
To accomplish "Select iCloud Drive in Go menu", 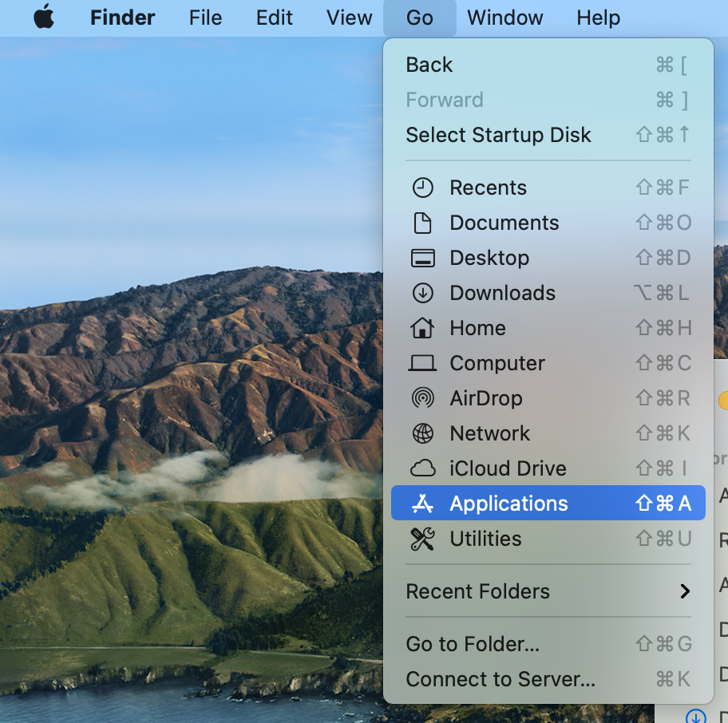I will pos(548,468).
